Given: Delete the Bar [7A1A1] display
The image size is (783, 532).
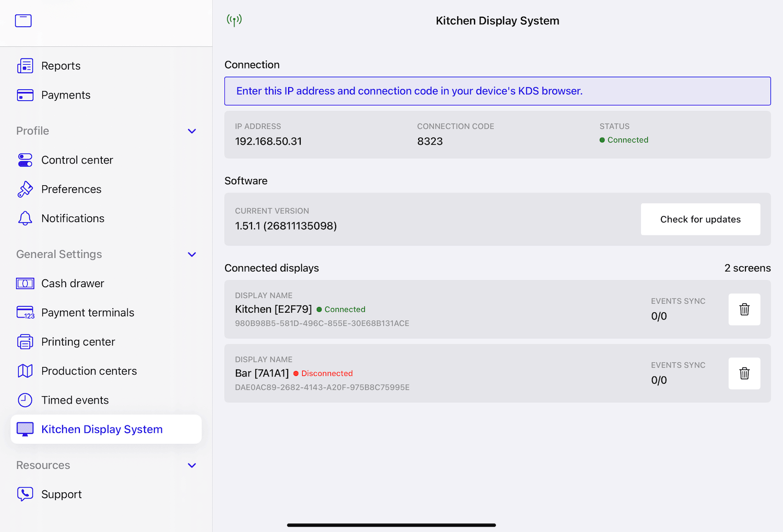Looking at the screenshot, I should tap(744, 373).
